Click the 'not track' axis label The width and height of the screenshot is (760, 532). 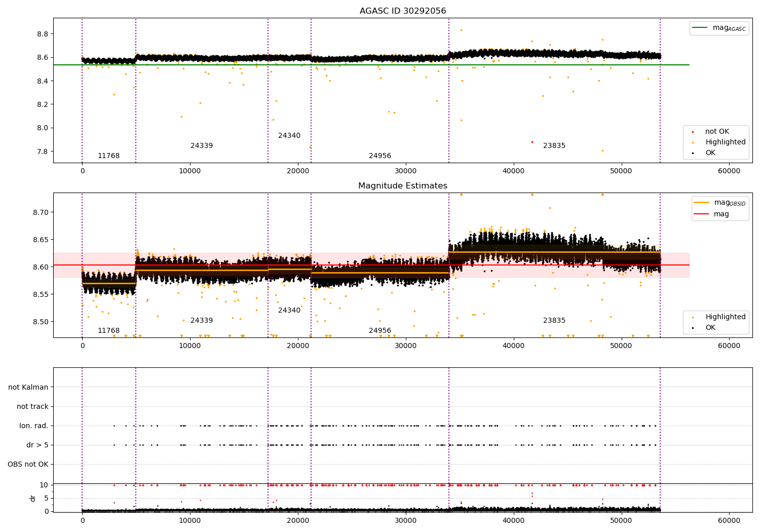coord(32,406)
